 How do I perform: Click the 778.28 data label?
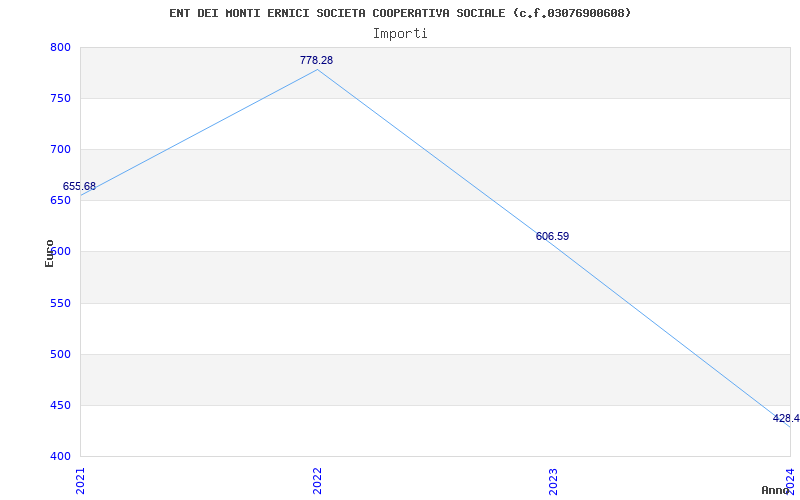click(316, 60)
